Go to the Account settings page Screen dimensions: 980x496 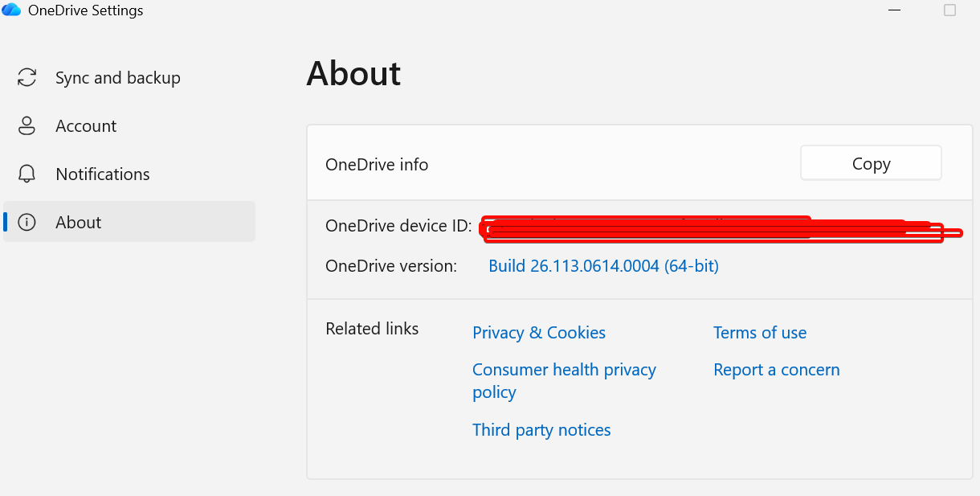click(129, 126)
